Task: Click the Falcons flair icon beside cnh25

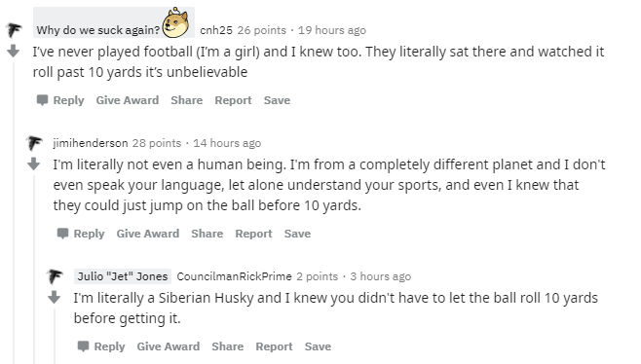Action: pos(14,30)
